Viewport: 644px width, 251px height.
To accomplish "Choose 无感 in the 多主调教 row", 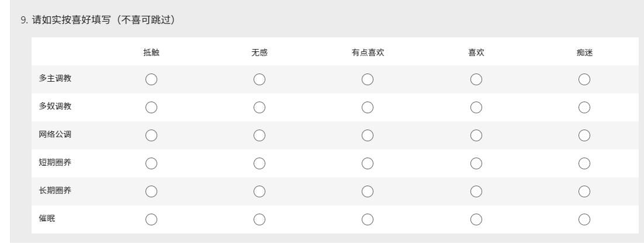I will 259,79.
